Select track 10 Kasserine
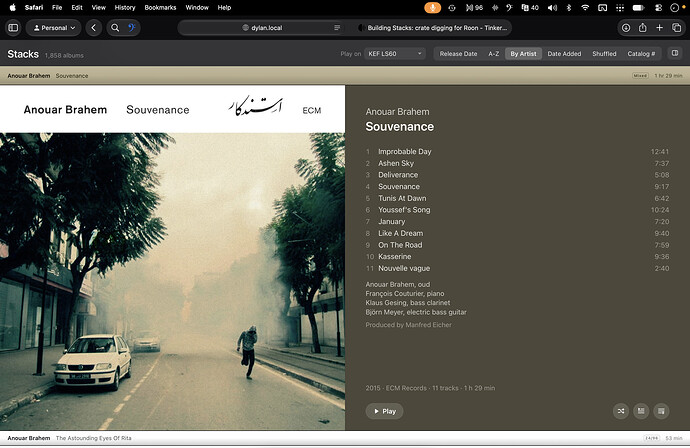The image size is (690, 448). (x=517, y=257)
